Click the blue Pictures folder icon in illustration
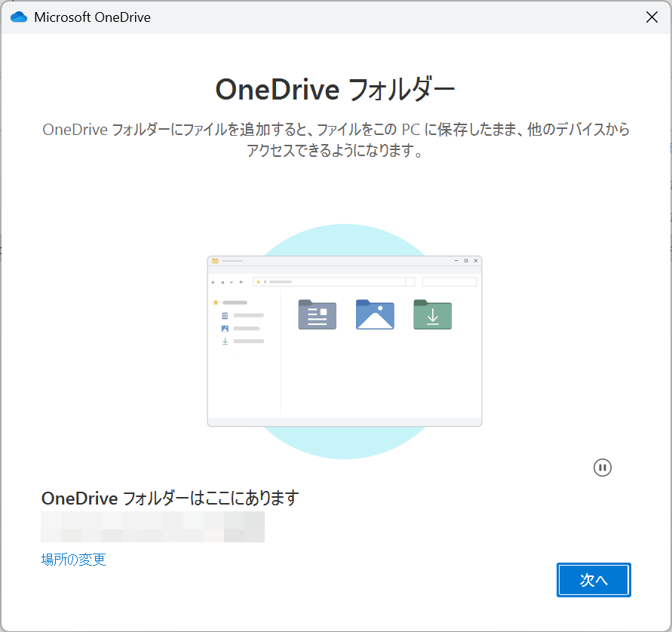 coord(375,314)
